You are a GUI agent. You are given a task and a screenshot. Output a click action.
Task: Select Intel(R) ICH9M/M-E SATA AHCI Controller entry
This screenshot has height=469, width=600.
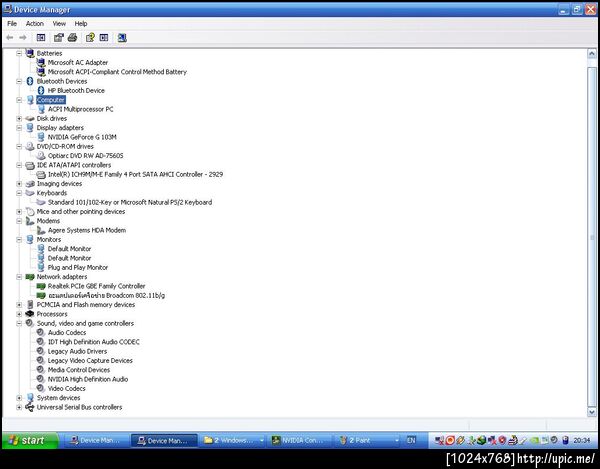pos(135,174)
